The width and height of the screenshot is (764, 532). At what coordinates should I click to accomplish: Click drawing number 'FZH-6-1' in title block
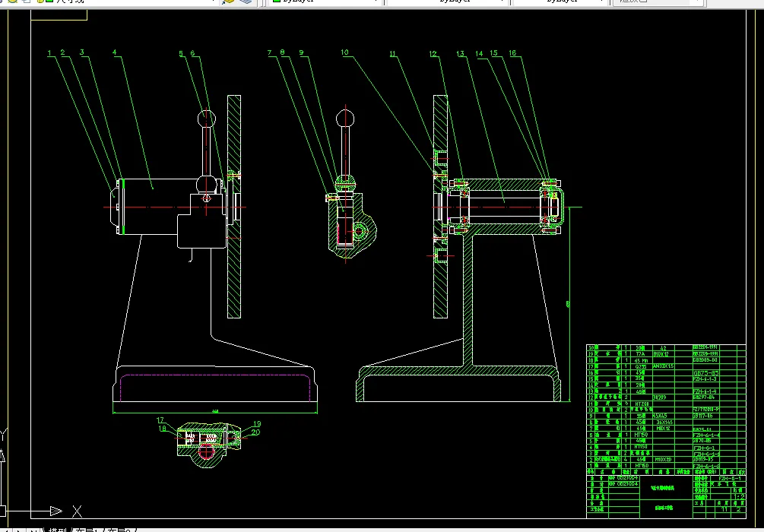729,478
